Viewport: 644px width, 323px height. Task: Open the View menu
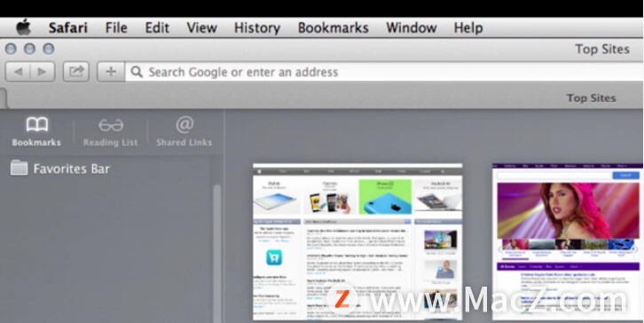click(x=201, y=28)
